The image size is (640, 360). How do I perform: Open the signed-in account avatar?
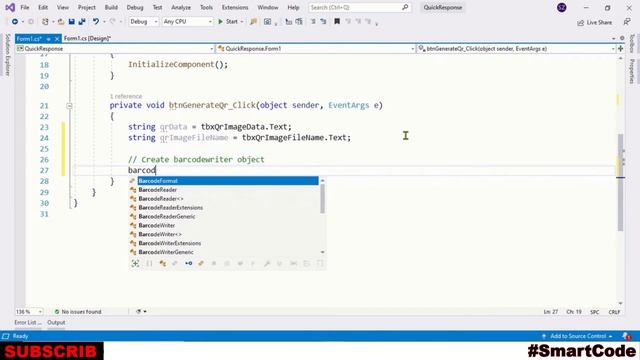pyautogui.click(x=562, y=7)
